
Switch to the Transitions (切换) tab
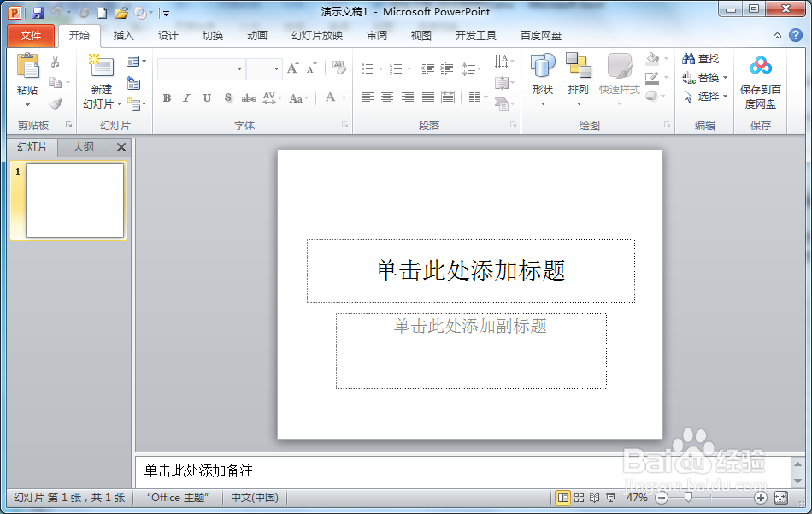(213, 36)
